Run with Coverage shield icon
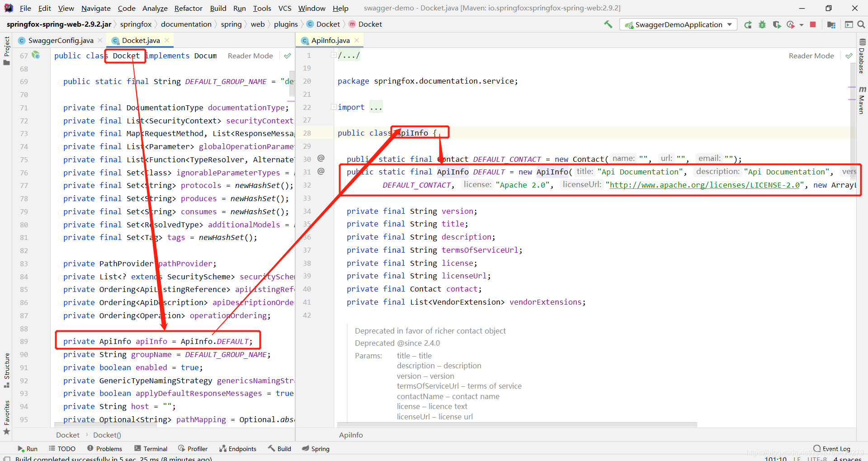This screenshot has width=868, height=461. [x=777, y=24]
